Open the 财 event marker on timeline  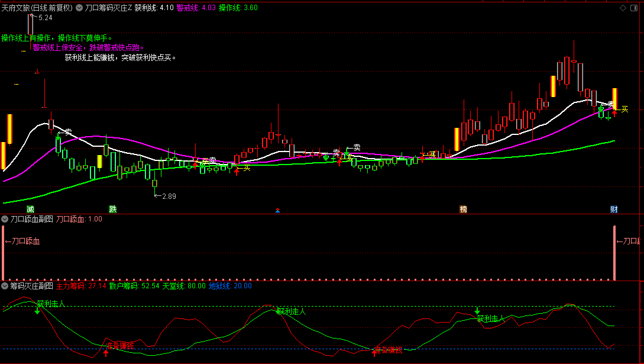614,210
